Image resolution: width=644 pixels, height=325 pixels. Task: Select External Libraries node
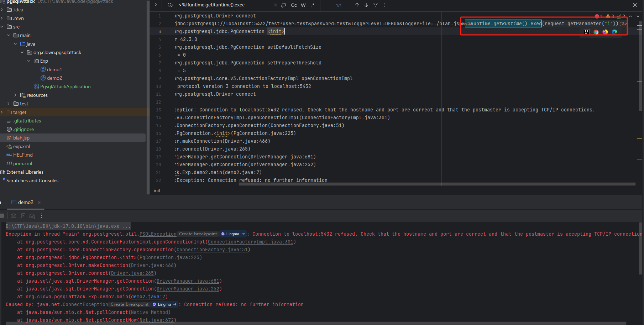pos(22,172)
